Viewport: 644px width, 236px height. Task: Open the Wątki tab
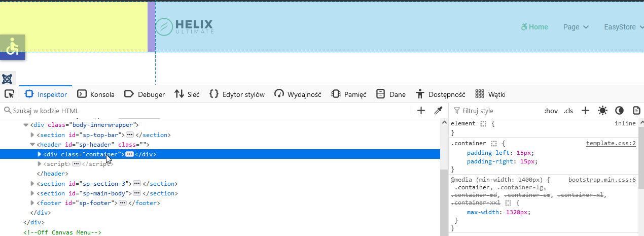(490, 94)
